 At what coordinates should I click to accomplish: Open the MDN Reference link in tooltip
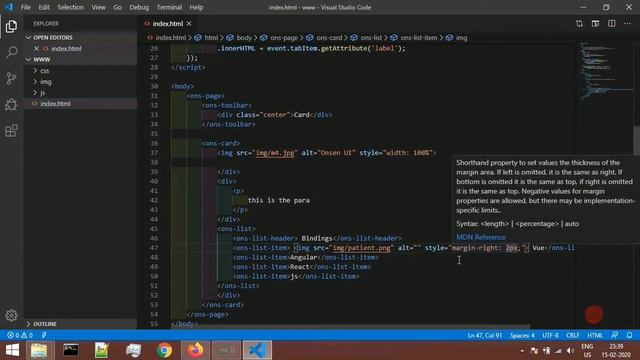(481, 237)
